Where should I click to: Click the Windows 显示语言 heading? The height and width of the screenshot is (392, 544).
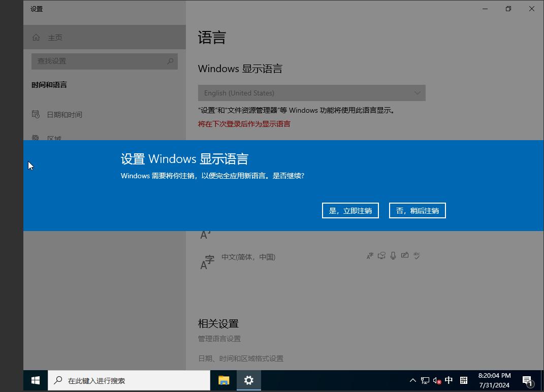pos(240,69)
